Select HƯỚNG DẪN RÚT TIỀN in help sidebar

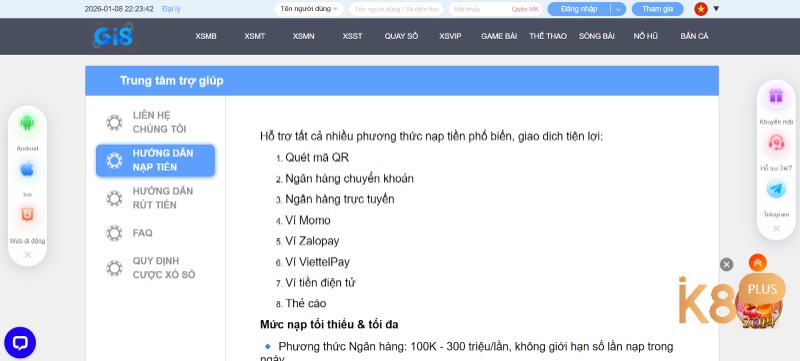click(155, 198)
